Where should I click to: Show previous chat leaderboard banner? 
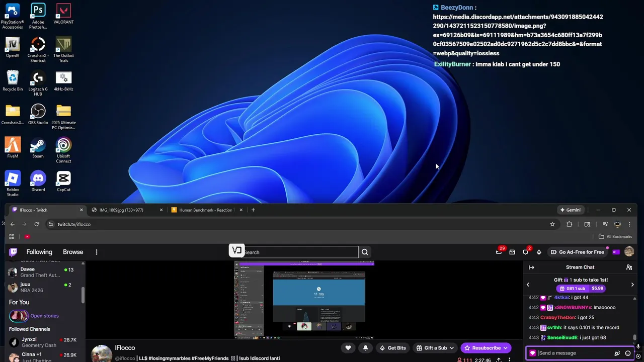pyautogui.click(x=528, y=285)
